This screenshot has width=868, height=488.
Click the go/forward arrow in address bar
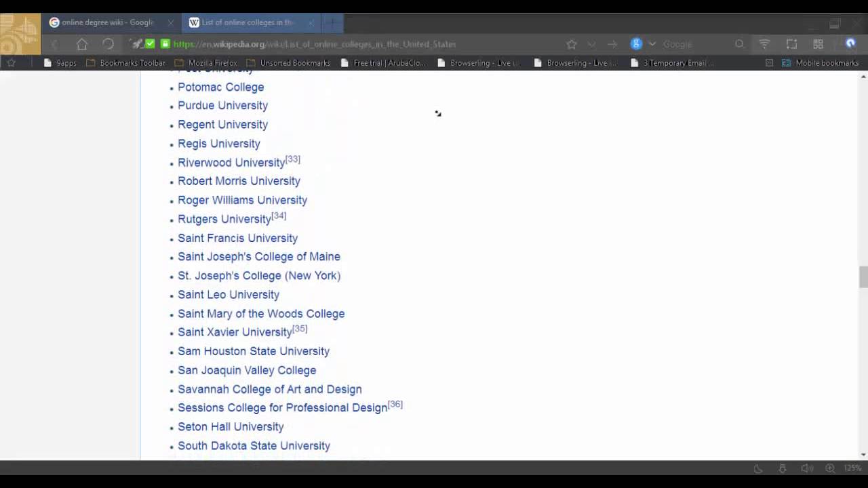(x=612, y=44)
